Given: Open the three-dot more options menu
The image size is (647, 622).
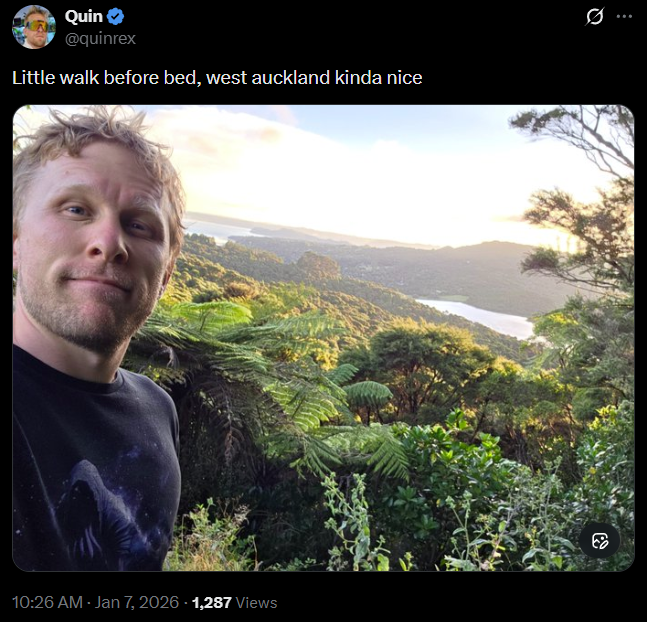Looking at the screenshot, I should (624, 17).
